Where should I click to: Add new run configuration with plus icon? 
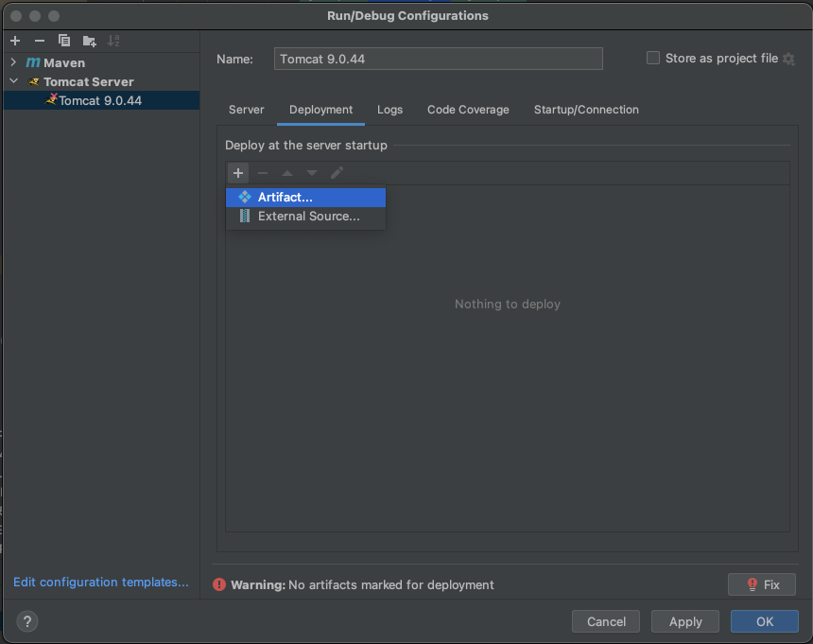[15, 41]
